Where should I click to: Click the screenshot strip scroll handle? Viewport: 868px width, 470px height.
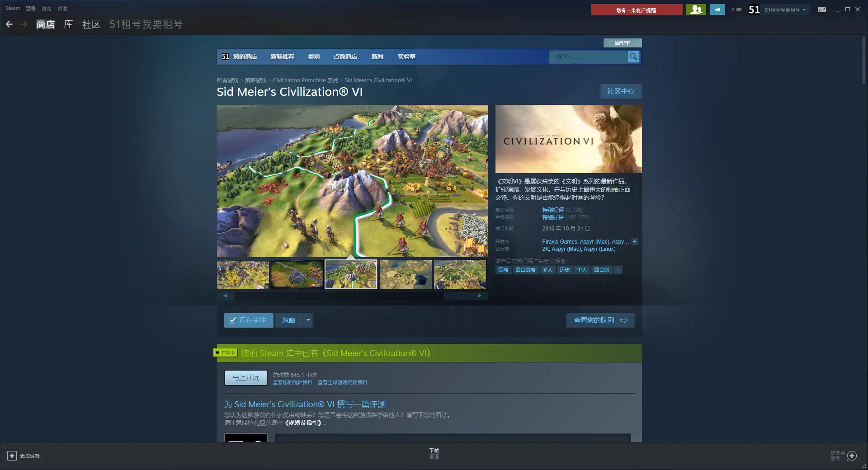[x=457, y=296]
